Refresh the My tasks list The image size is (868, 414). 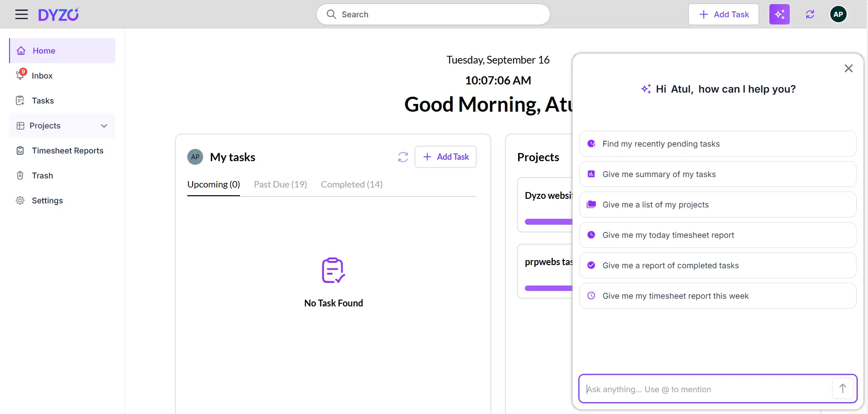(x=403, y=157)
